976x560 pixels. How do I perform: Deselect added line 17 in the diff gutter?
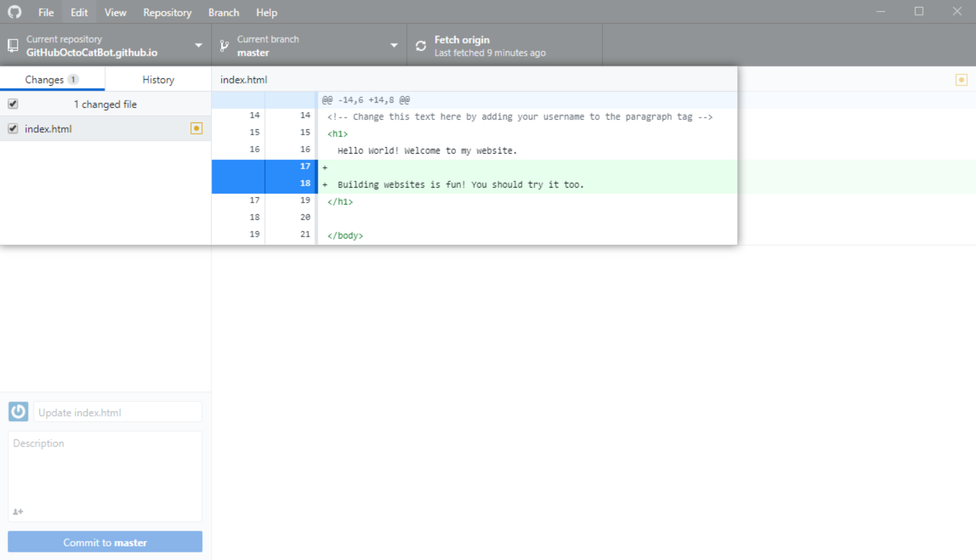pyautogui.click(x=265, y=167)
